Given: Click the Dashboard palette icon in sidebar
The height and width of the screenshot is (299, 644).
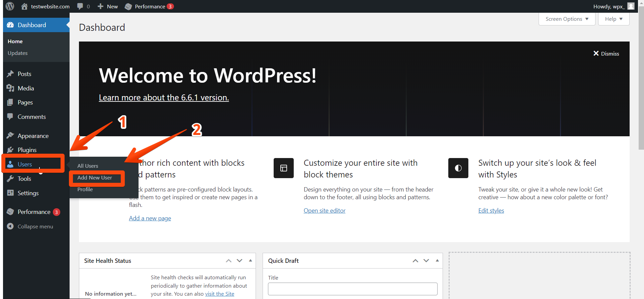Looking at the screenshot, I should pos(10,25).
